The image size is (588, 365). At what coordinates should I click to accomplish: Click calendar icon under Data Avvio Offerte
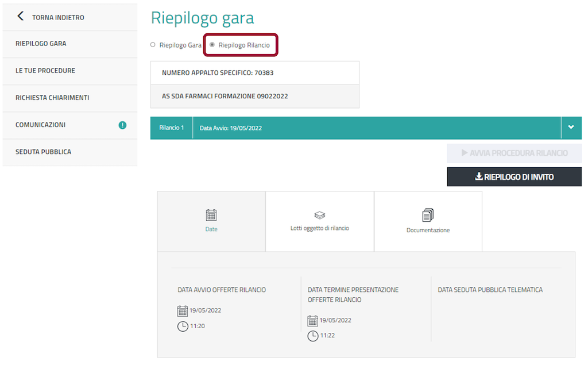tap(183, 311)
